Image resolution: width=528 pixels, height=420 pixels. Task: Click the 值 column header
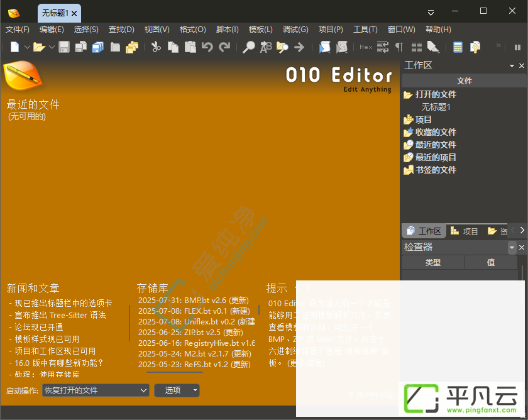(491, 262)
